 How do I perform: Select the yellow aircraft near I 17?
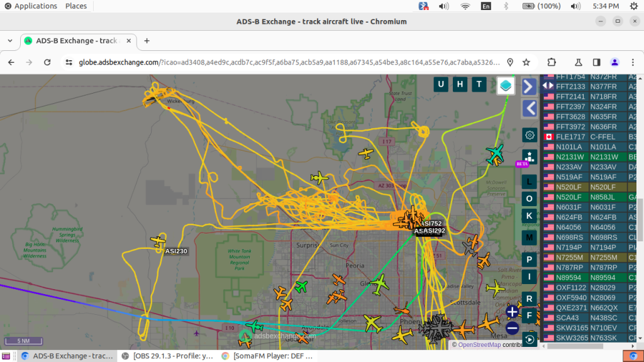point(365,154)
